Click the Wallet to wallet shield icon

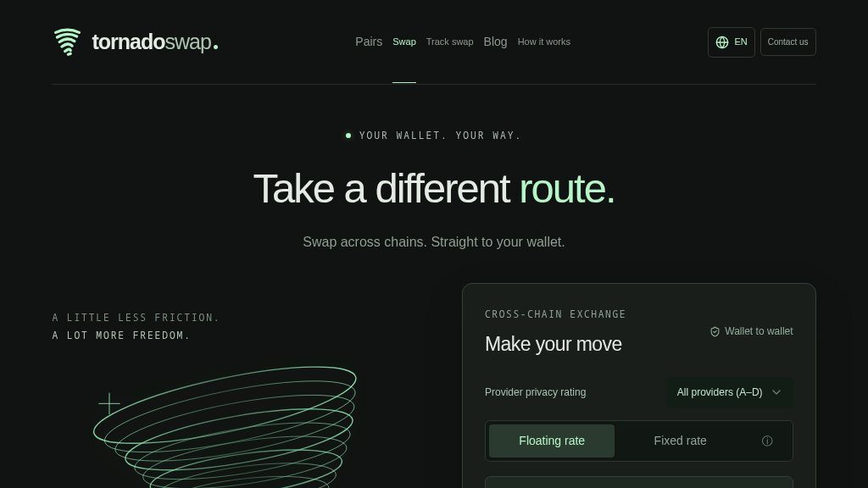[715, 331]
